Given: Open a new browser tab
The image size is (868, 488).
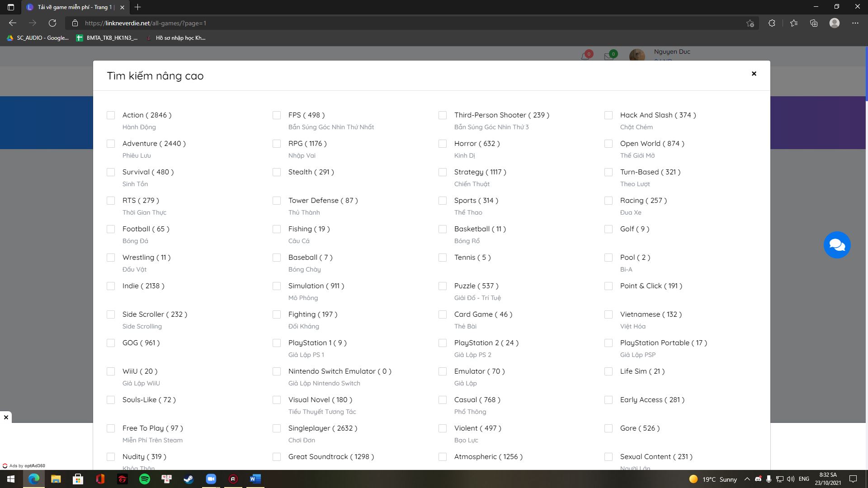Looking at the screenshot, I should pos(138,7).
